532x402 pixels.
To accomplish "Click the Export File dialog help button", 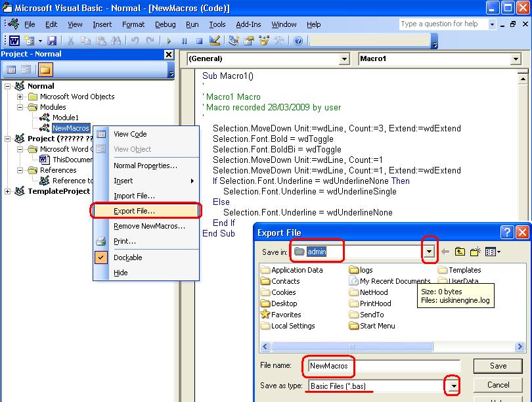I will [x=507, y=233].
